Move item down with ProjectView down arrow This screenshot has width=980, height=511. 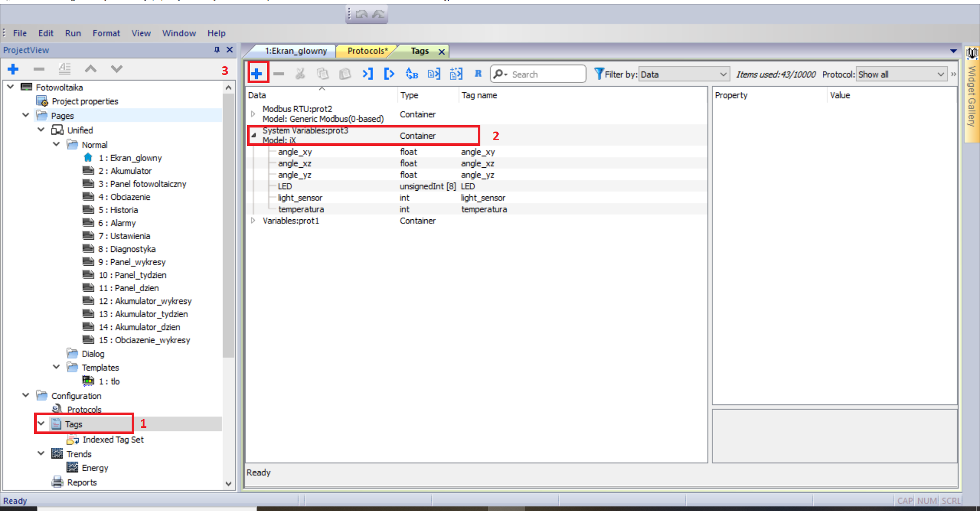point(117,69)
